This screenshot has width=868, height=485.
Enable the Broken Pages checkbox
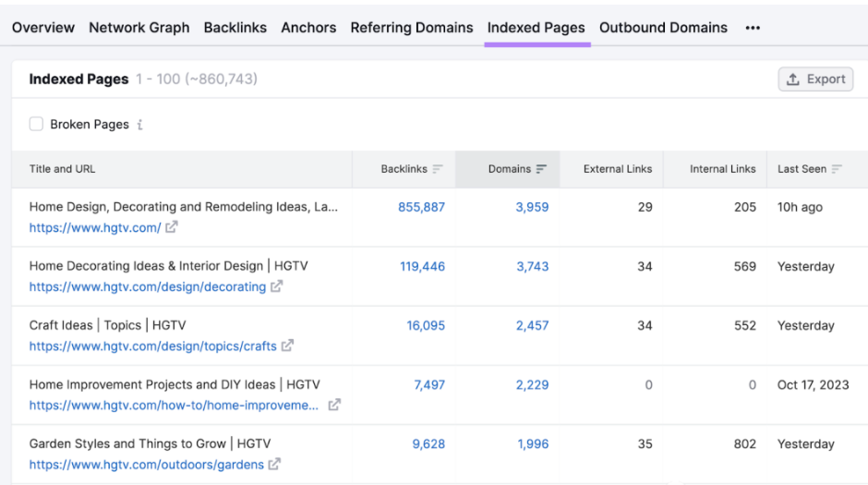(x=36, y=124)
